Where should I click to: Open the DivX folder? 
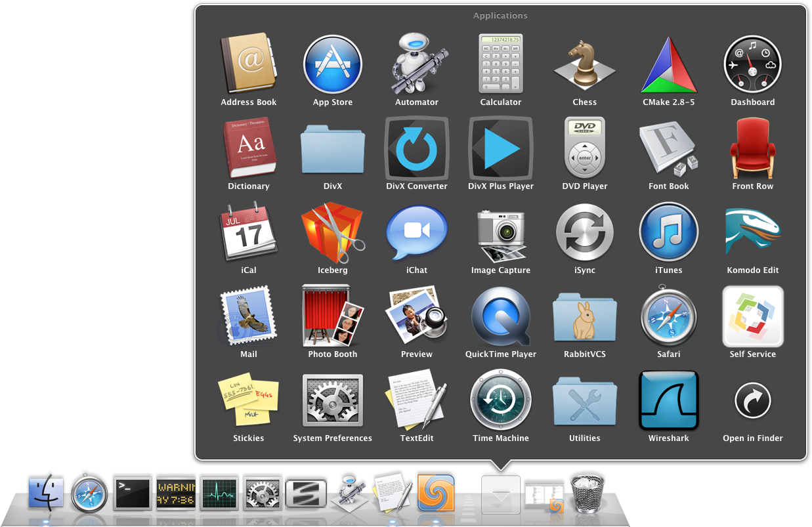pos(333,149)
